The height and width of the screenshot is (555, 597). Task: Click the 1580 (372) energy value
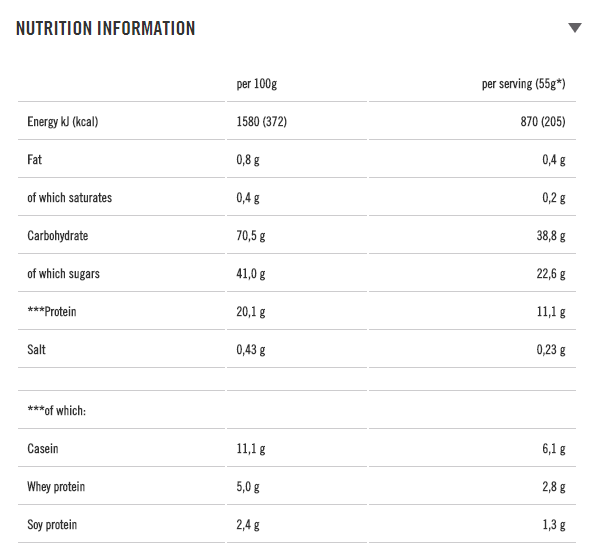pos(262,122)
